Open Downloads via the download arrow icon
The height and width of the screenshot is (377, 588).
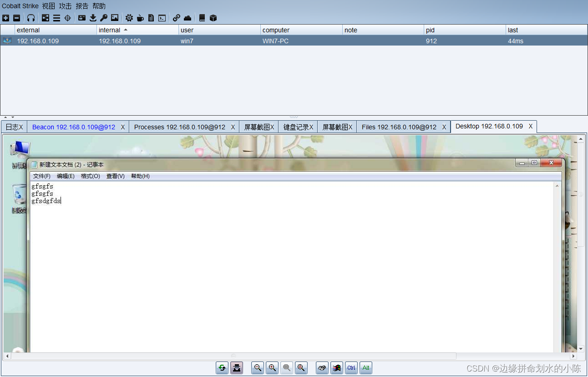coord(93,18)
